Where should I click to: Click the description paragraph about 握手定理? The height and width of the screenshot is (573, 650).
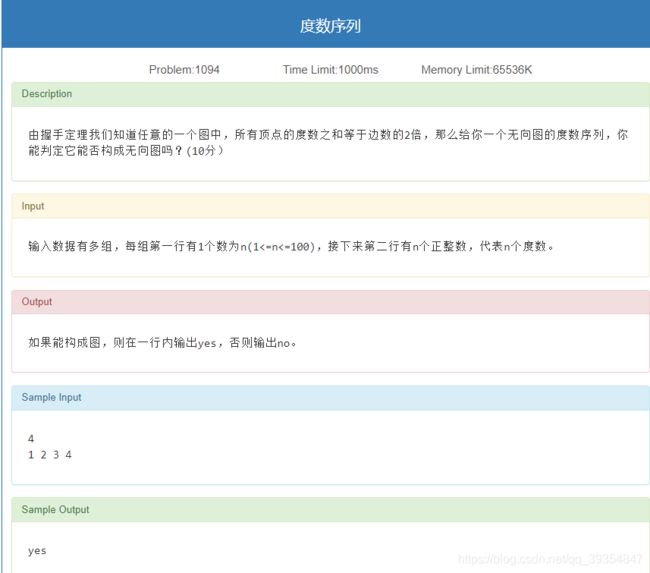(328, 143)
